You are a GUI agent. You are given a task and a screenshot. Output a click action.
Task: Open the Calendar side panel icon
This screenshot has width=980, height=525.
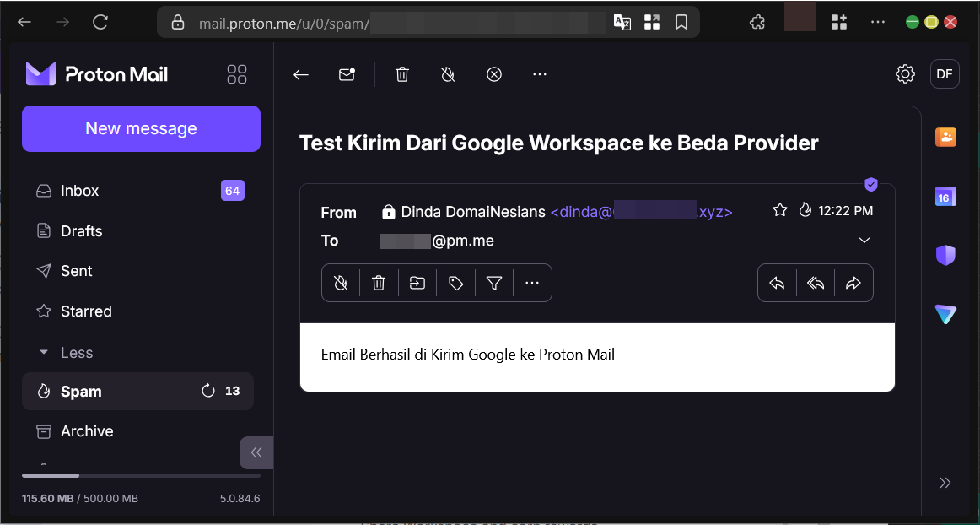pos(945,196)
